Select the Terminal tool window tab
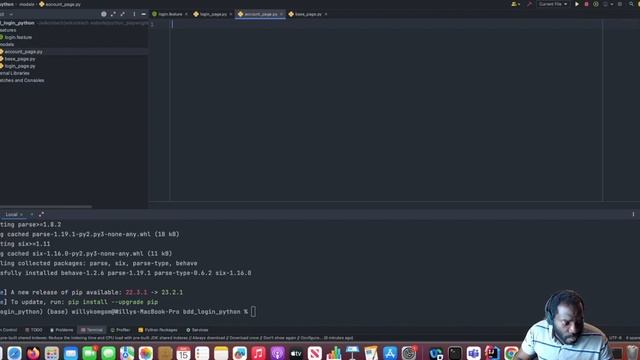Screen dimensions: 640x360 pyautogui.click(x=91, y=330)
